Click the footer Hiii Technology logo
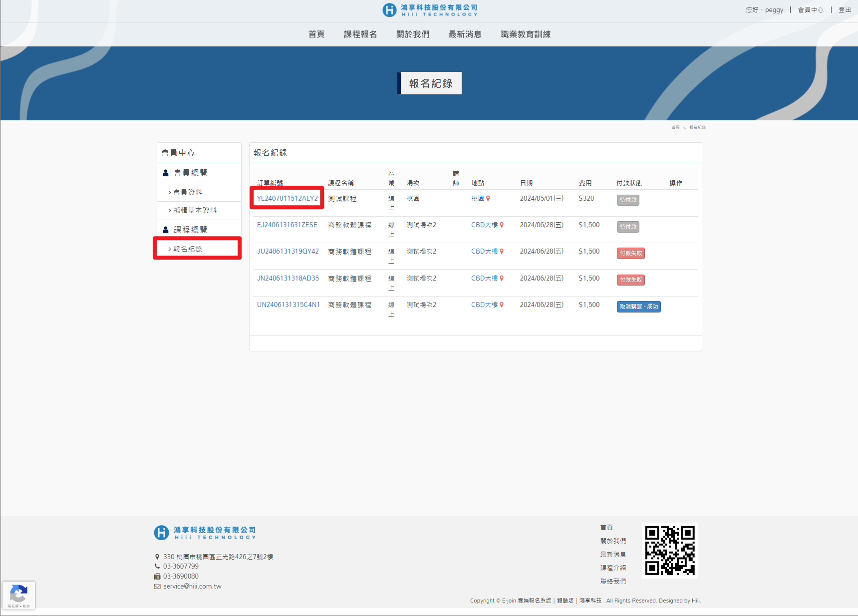The width and height of the screenshot is (858, 616). [205, 533]
